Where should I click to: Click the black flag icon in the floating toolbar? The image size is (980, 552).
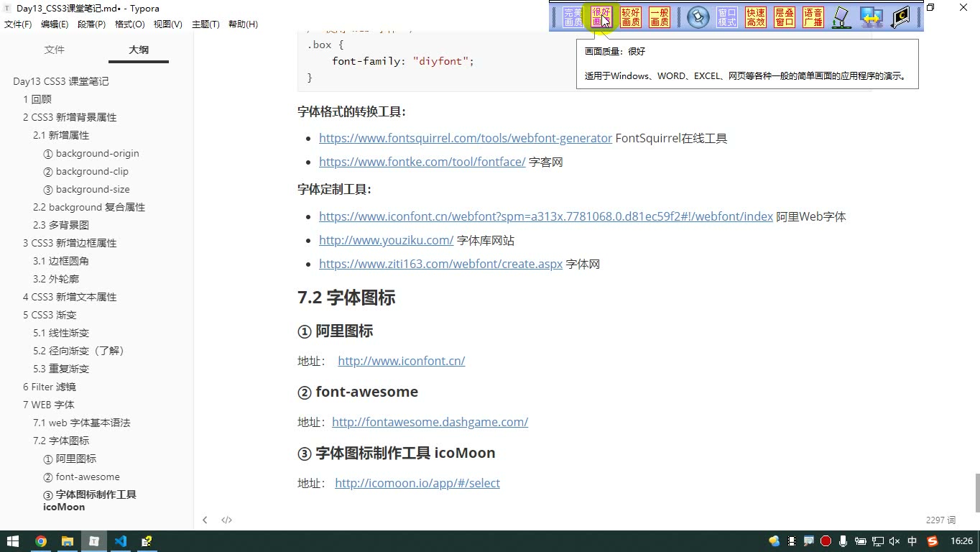click(900, 17)
